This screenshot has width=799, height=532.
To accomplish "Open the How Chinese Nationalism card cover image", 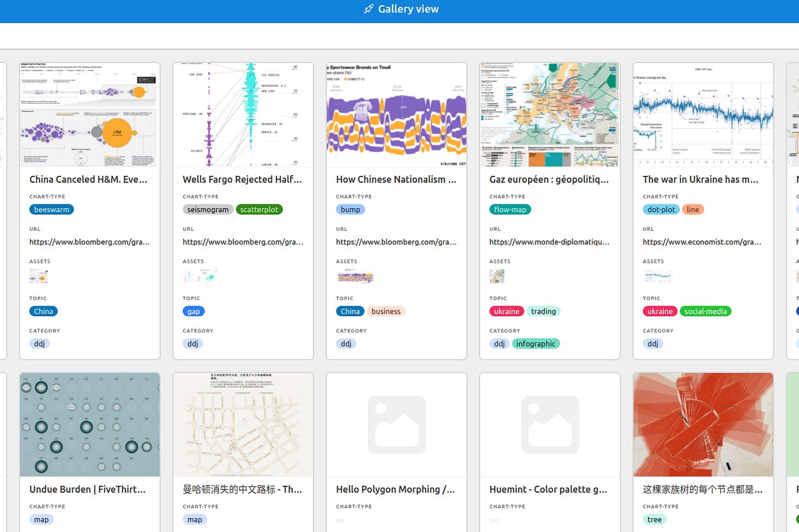I will coord(397,115).
